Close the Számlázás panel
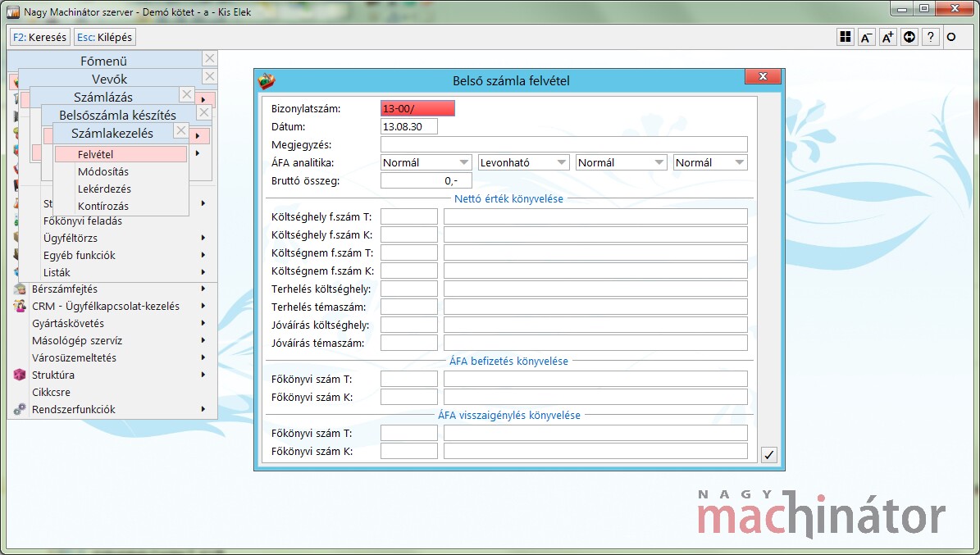This screenshot has width=980, height=555. (187, 94)
